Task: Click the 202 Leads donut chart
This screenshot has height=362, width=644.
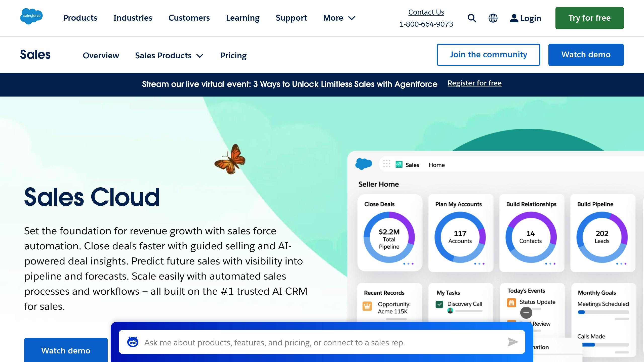Action: point(602,237)
